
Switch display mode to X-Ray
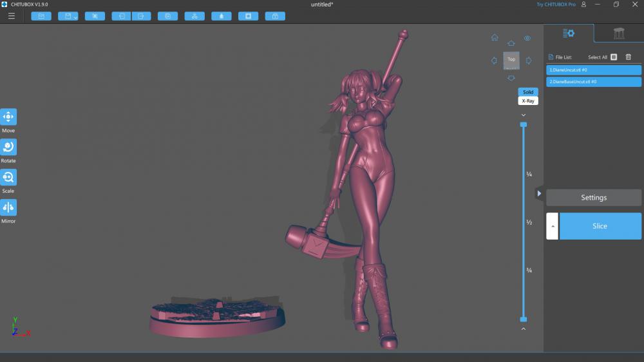coord(528,100)
